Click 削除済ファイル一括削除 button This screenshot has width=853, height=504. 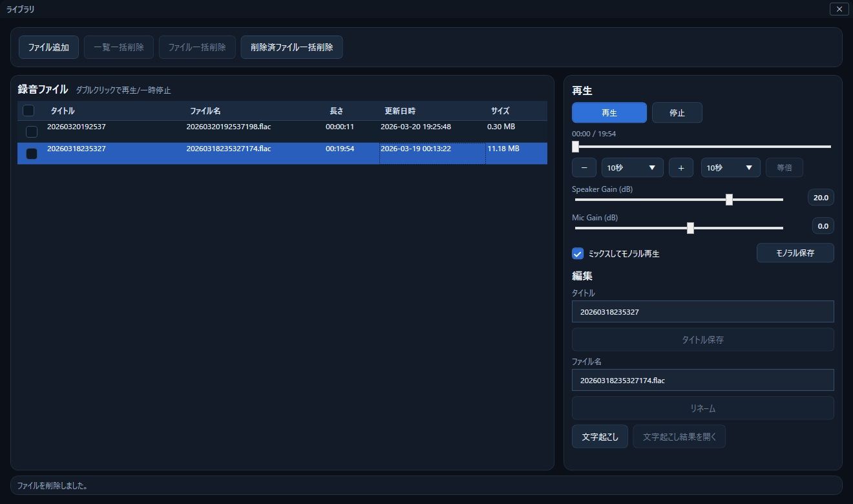[x=291, y=47]
